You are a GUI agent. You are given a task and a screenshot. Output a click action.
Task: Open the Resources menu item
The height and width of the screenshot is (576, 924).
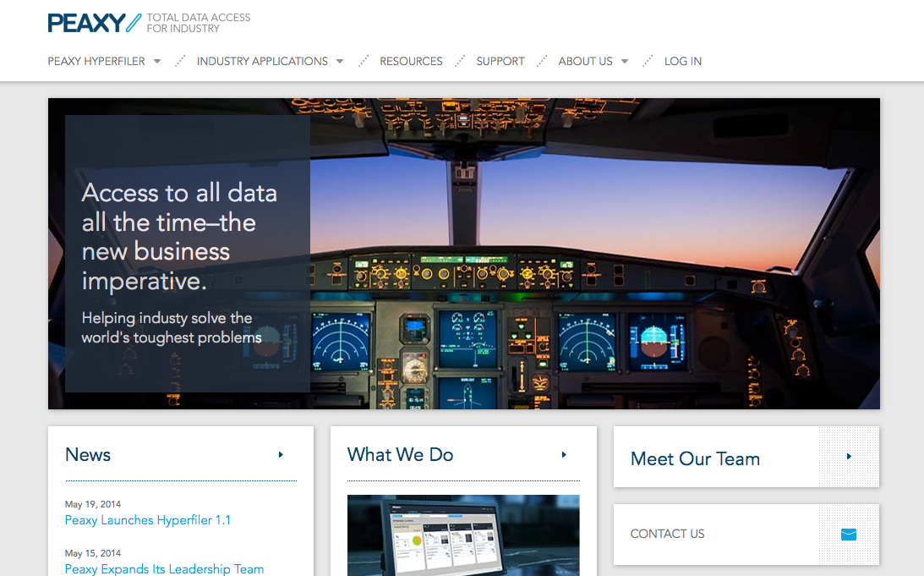[411, 62]
